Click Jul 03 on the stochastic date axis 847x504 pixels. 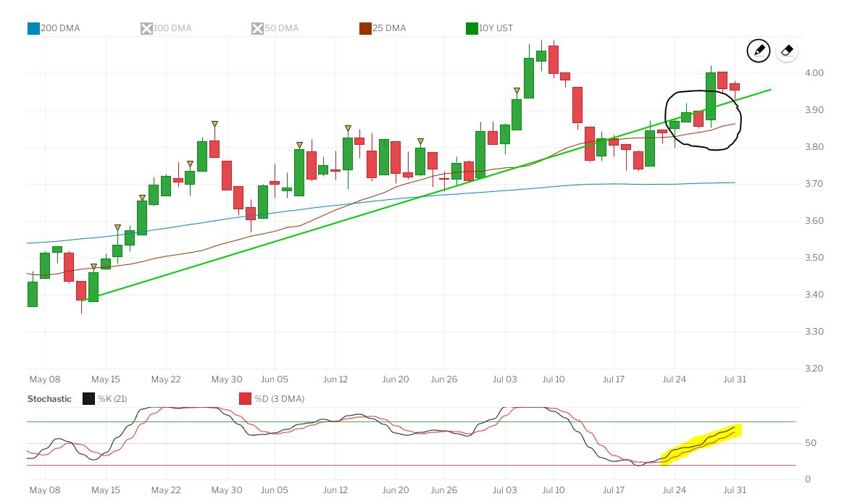(x=504, y=490)
